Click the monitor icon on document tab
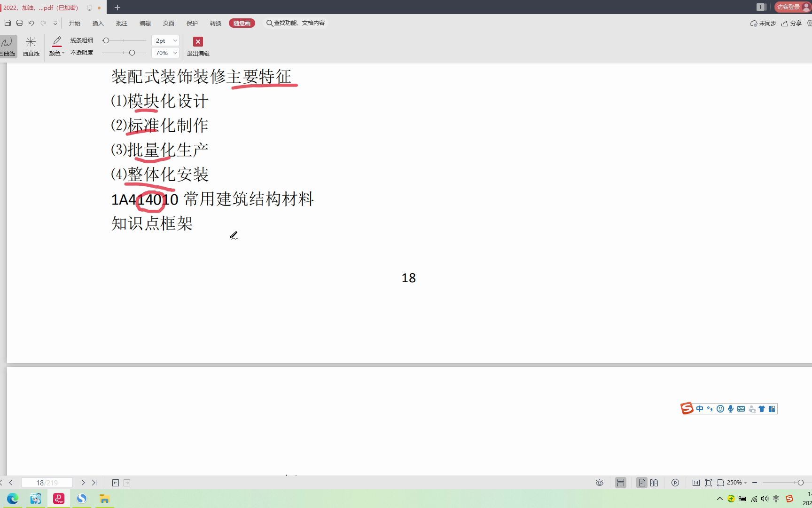The image size is (812, 508). point(89,8)
